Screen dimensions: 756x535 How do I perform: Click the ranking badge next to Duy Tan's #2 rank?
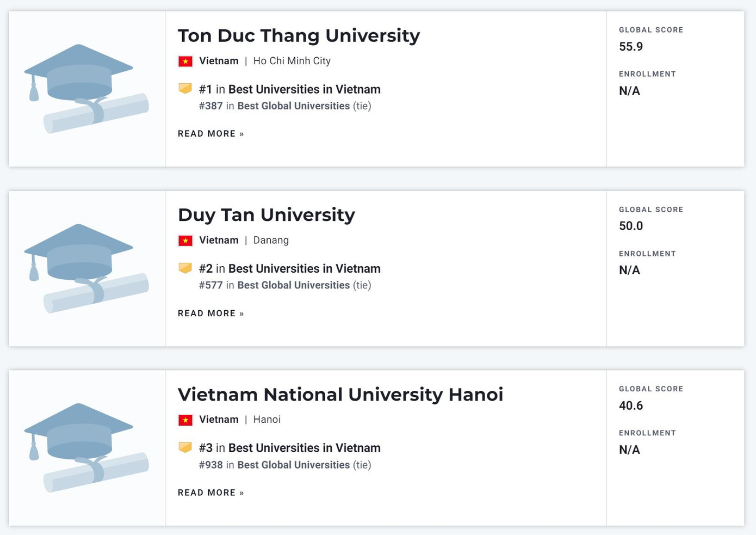tap(185, 267)
